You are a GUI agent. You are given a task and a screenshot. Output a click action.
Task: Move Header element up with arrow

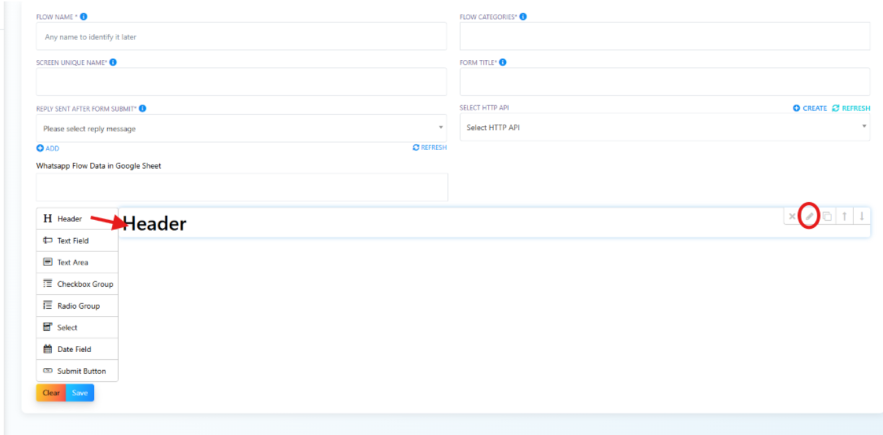844,216
